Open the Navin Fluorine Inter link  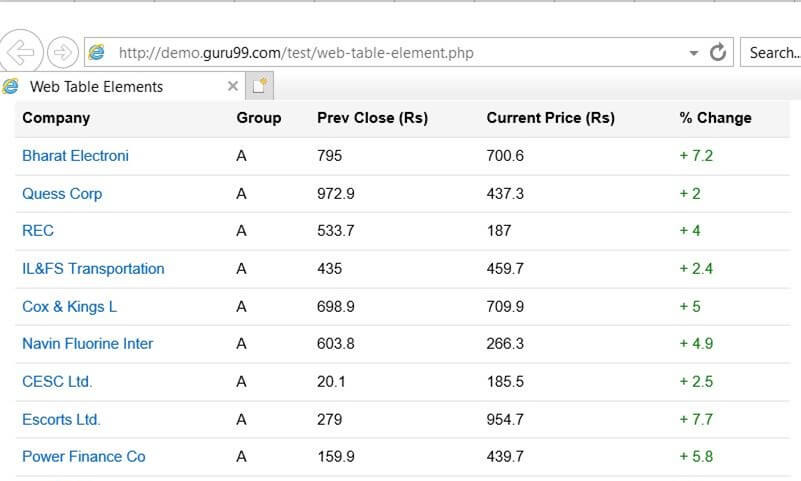click(x=88, y=344)
